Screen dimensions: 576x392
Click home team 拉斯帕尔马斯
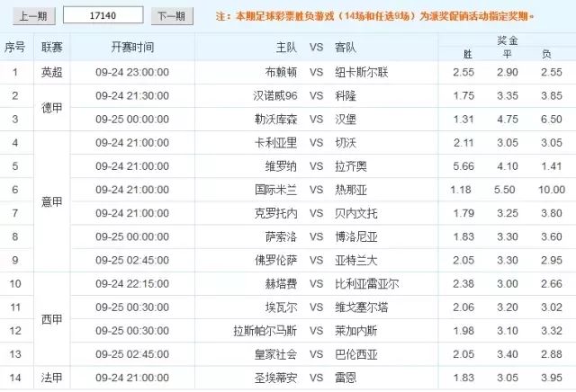(x=265, y=331)
